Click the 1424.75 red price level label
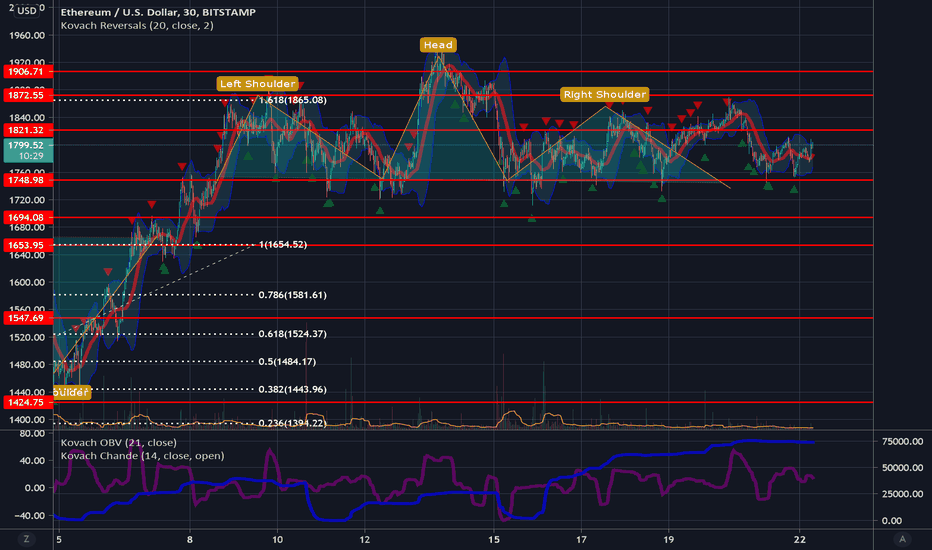 pos(28,403)
